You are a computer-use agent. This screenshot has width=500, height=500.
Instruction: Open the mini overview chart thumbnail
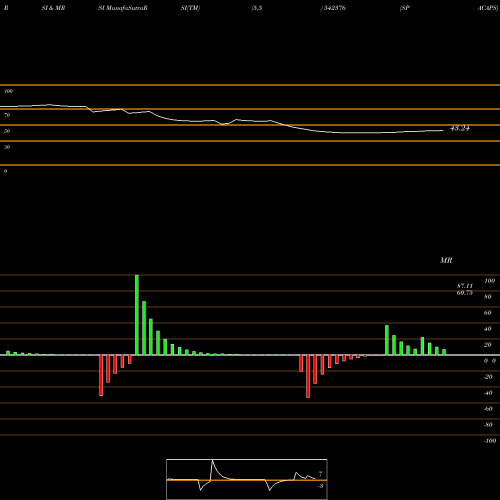click(x=247, y=479)
